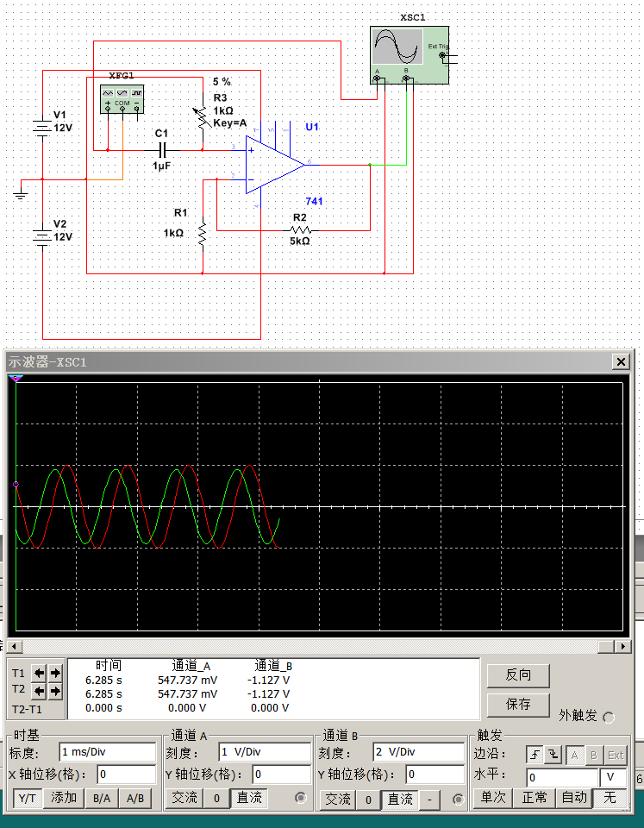Select trigger source Ext button

616,756
